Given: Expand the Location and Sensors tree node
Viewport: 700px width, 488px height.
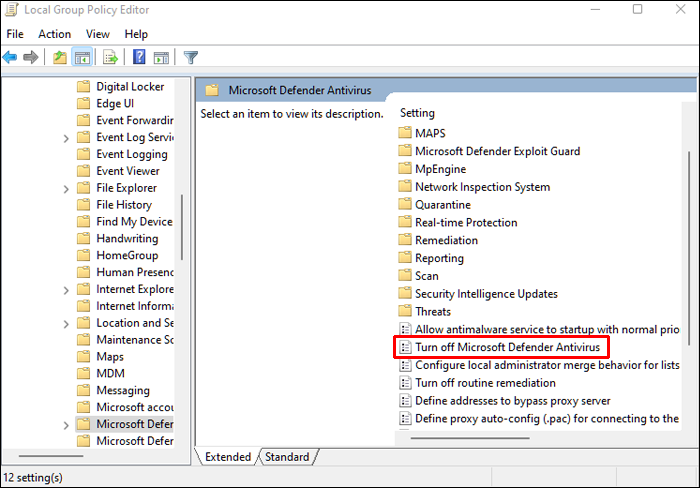Looking at the screenshot, I should tap(66, 324).
